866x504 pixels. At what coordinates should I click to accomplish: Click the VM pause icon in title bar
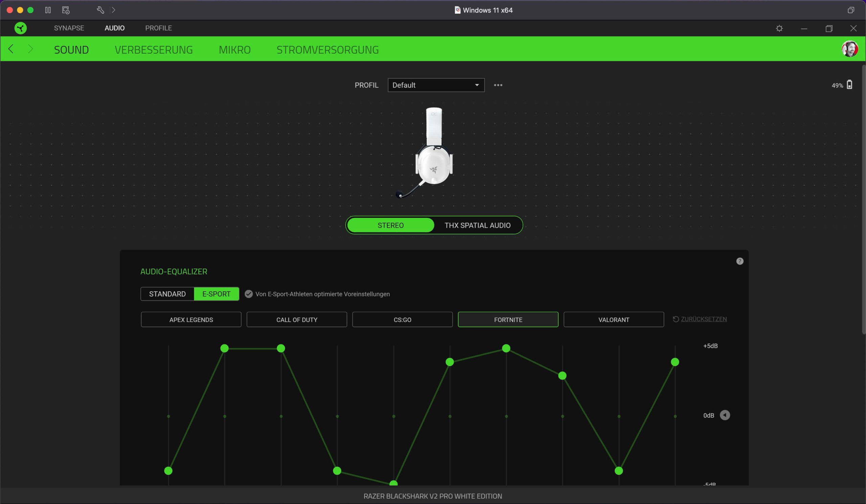tap(48, 10)
